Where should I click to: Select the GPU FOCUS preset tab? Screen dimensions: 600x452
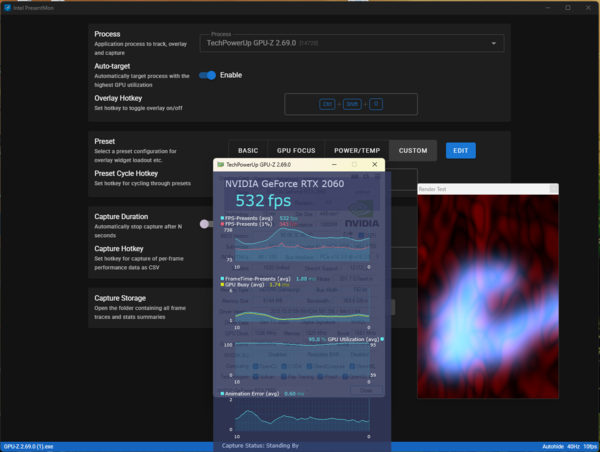[296, 150]
